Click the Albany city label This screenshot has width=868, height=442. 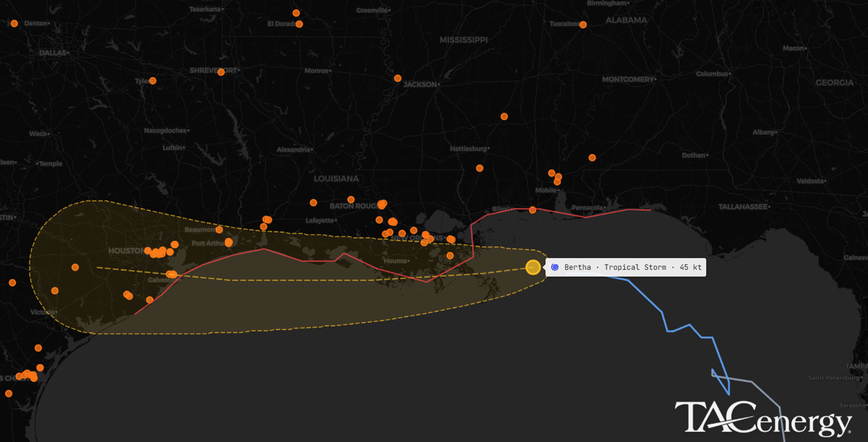click(764, 132)
